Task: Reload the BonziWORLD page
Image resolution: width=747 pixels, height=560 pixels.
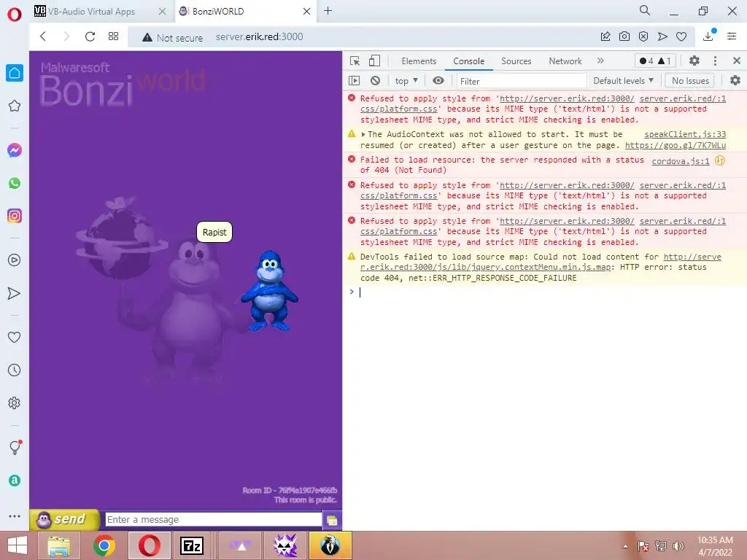Action: point(90,36)
